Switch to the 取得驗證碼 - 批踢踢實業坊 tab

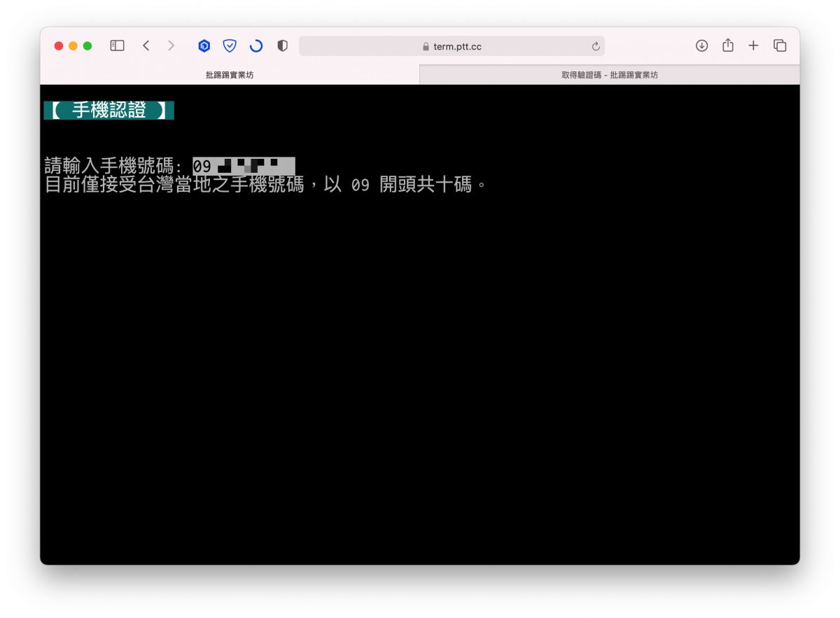click(x=610, y=75)
